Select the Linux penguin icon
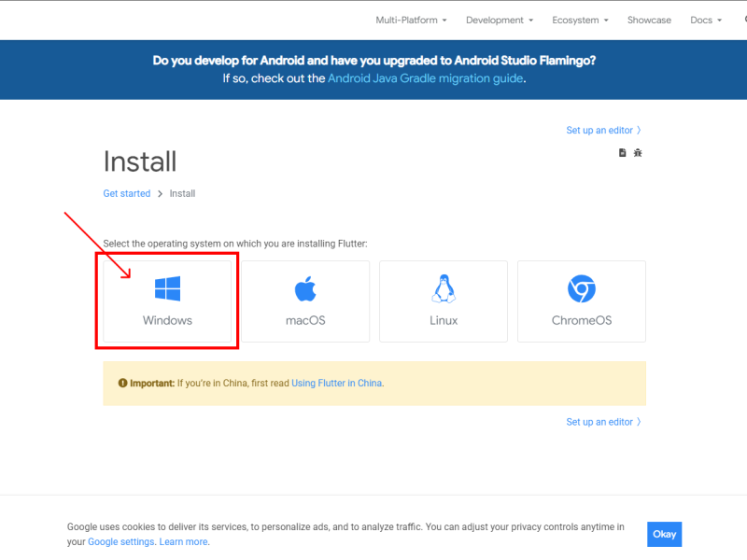This screenshot has width=747, height=560. click(444, 288)
